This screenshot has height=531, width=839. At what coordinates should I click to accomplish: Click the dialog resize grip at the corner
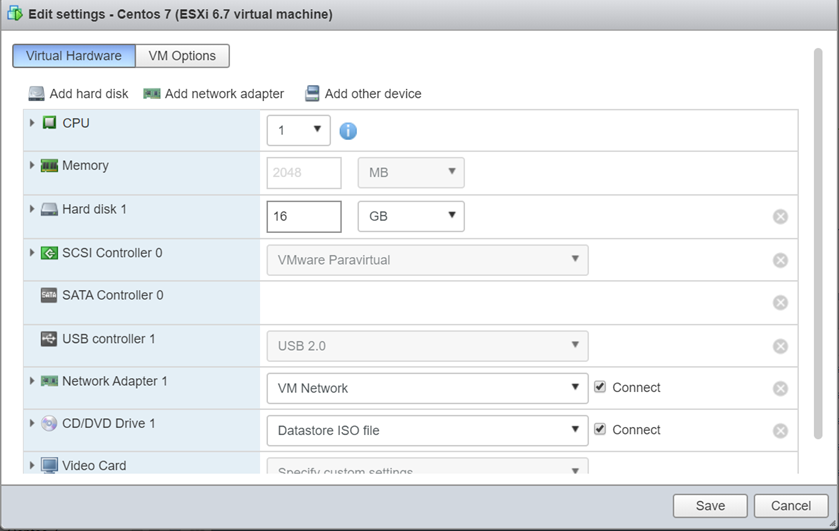click(x=832, y=524)
